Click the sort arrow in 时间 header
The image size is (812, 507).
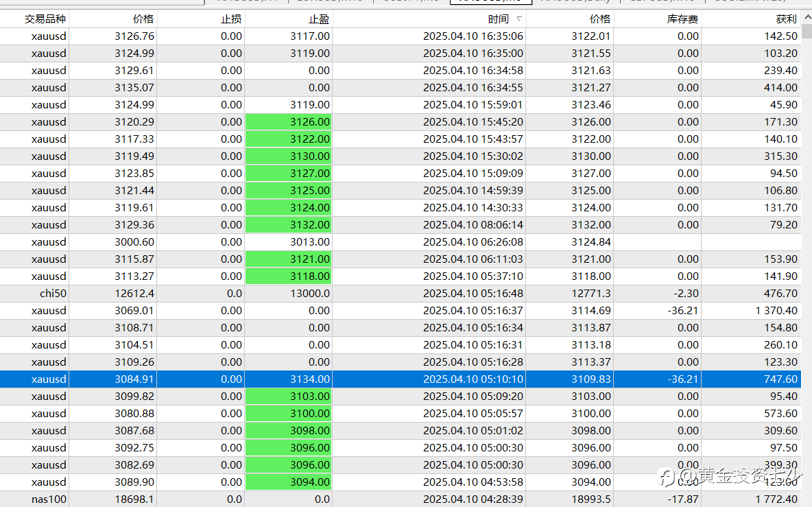[519, 19]
